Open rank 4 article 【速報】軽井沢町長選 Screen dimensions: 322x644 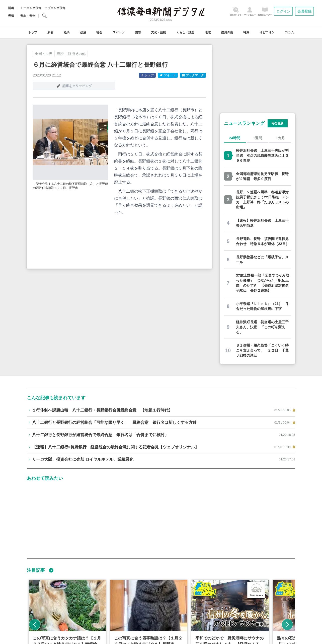click(258, 223)
